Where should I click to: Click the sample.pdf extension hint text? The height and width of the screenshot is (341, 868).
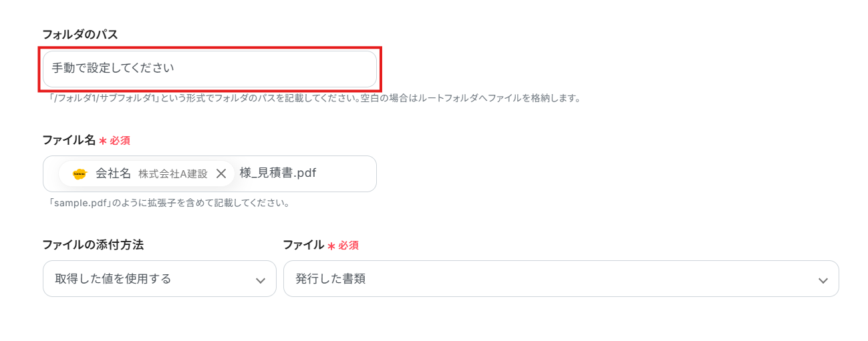pyautogui.click(x=167, y=203)
